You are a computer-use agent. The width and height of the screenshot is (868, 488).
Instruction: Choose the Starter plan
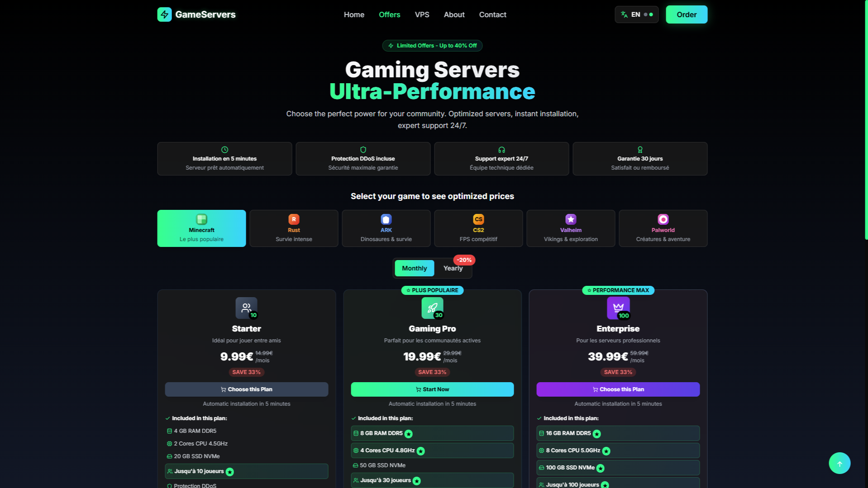pos(246,389)
